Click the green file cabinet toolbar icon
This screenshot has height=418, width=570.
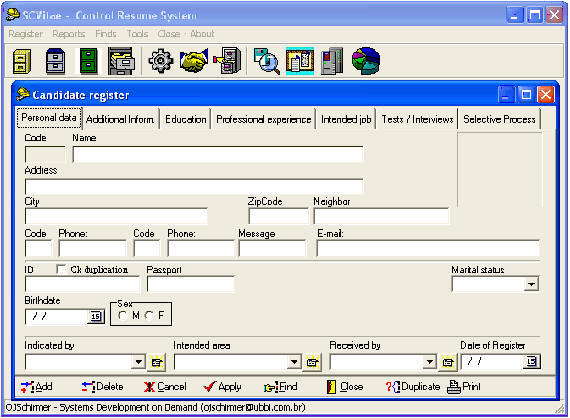(x=89, y=61)
